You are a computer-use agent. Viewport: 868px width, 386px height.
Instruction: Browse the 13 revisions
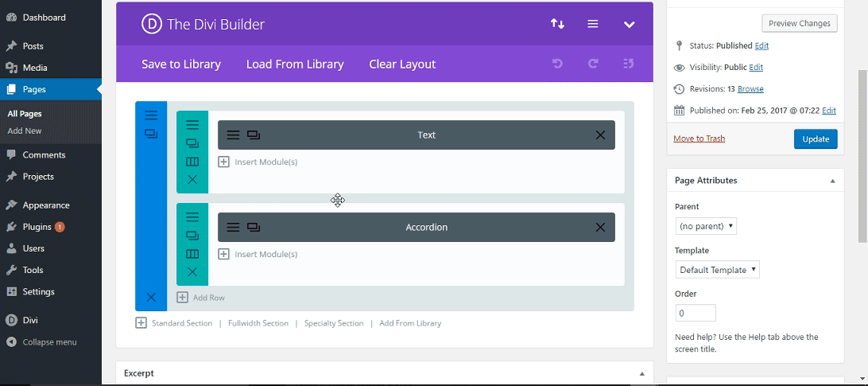pos(750,88)
